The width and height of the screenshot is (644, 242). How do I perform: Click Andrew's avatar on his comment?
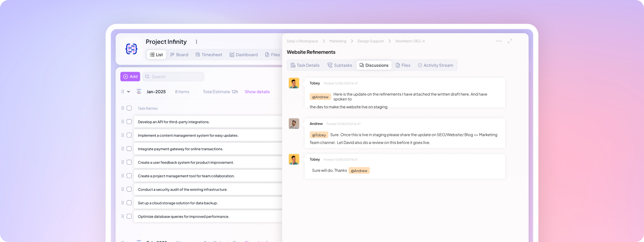294,124
